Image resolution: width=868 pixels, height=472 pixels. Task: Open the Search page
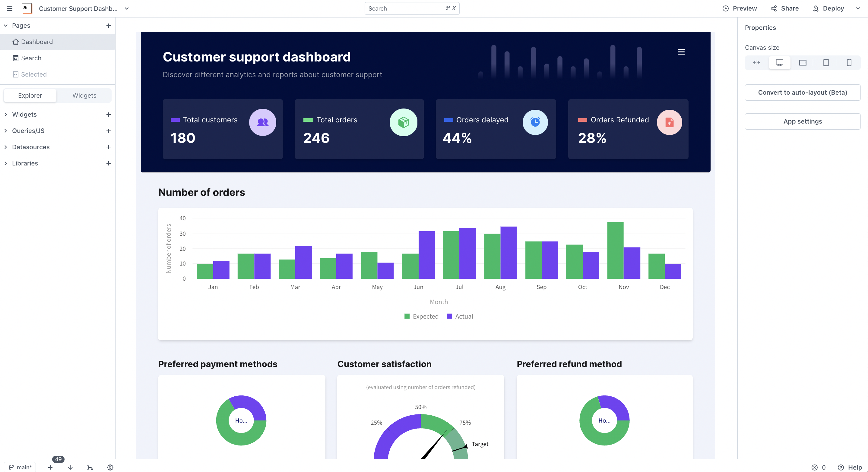pos(31,58)
